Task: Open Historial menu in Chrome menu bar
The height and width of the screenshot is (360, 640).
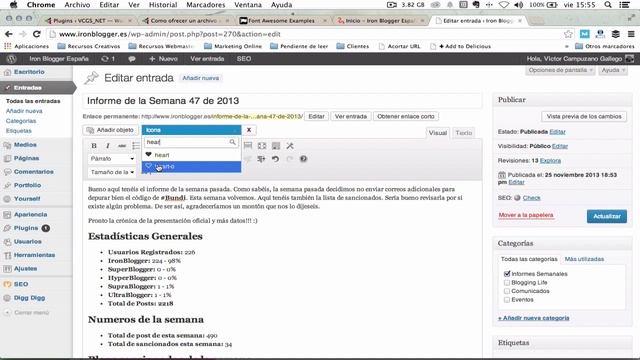Action: (163, 5)
